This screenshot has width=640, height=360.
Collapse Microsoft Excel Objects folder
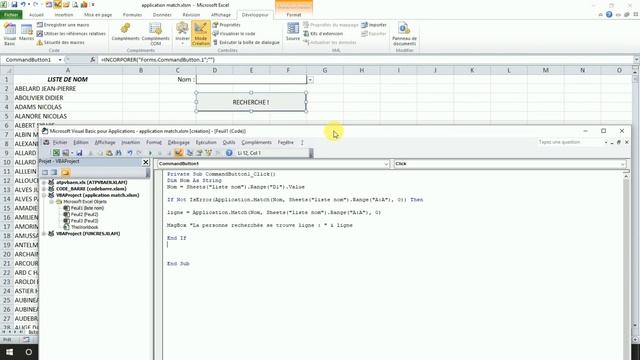pyautogui.click(x=51, y=202)
